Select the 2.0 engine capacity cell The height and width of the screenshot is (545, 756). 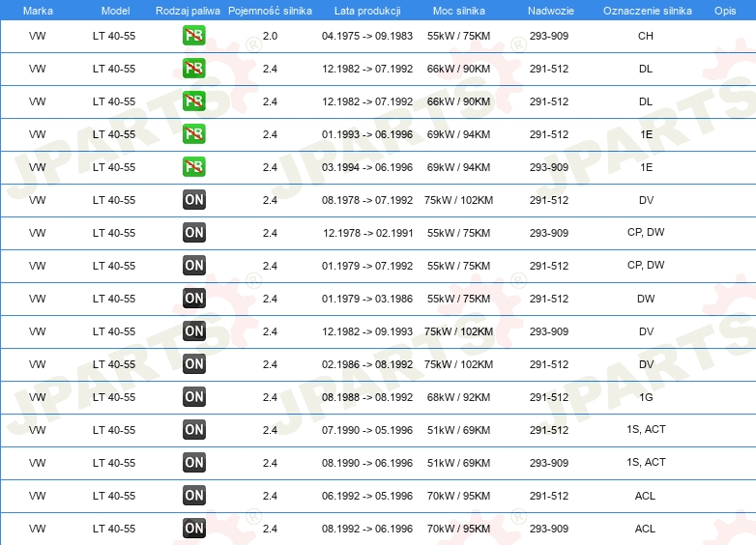coord(270,36)
